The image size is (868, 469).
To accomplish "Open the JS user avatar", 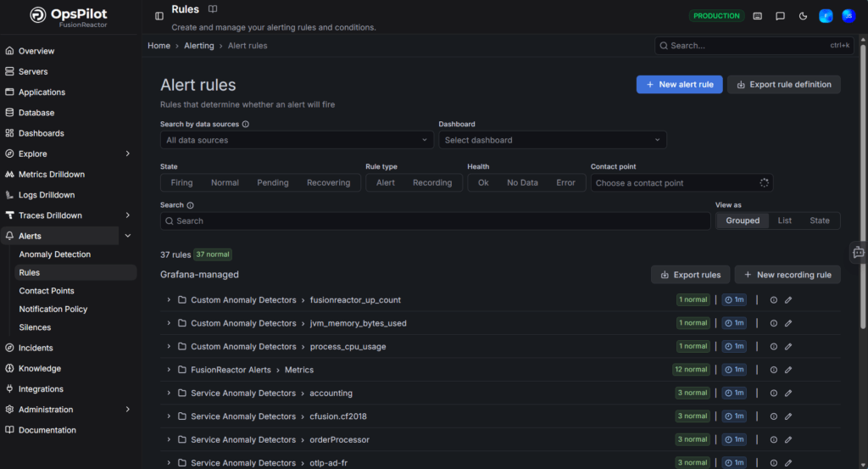I will 848,16.
